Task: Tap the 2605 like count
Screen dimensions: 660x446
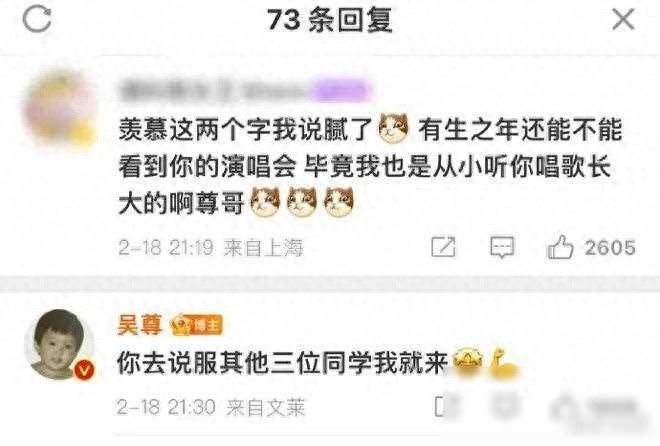Action: pyautogui.click(x=610, y=247)
